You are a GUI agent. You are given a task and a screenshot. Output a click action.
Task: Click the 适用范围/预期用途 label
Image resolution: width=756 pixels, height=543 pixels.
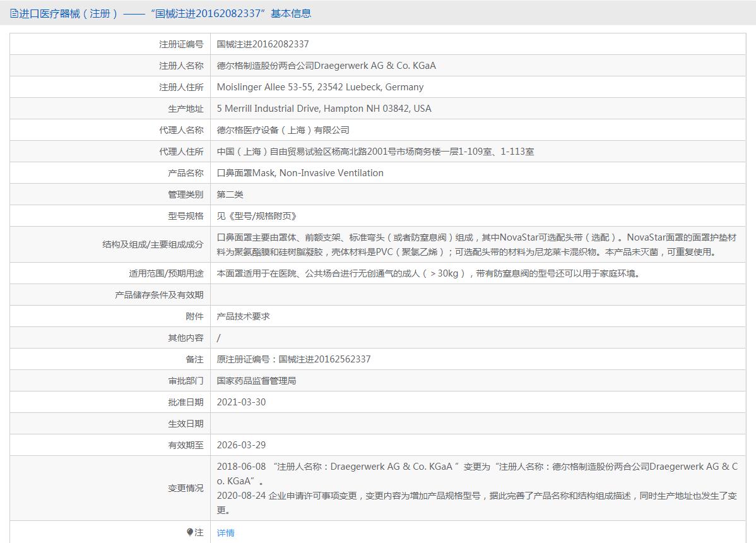(166, 273)
